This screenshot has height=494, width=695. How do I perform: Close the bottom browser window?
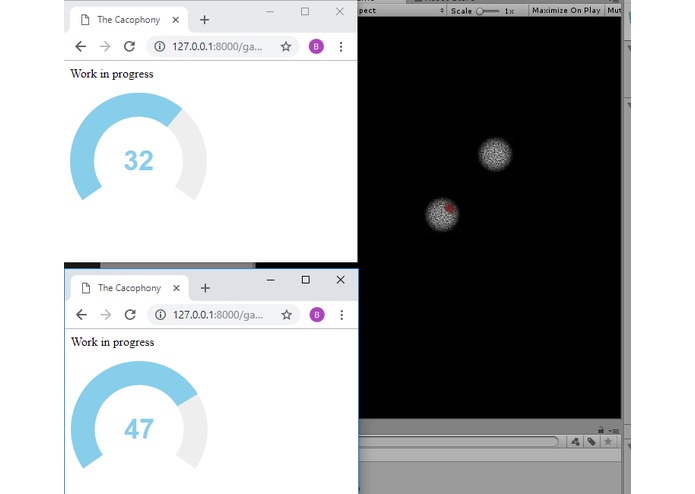coord(340,280)
